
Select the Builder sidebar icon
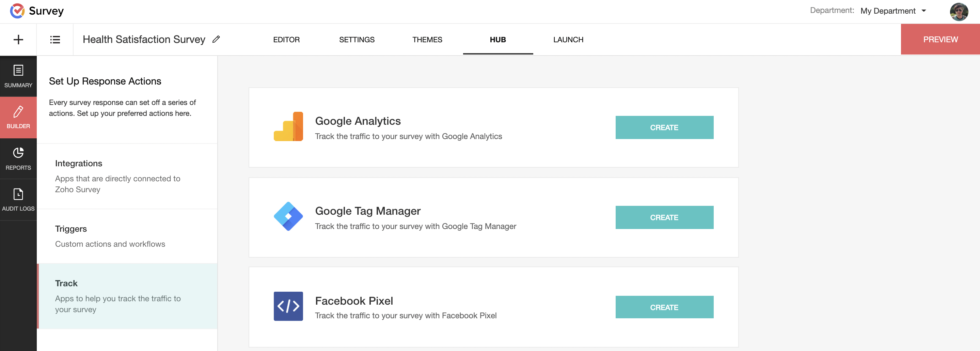[x=18, y=117]
